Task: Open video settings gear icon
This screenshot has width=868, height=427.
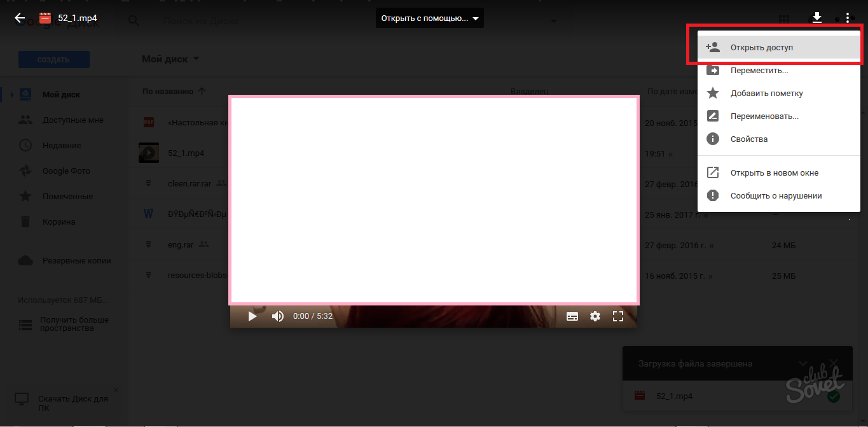Action: click(x=595, y=316)
